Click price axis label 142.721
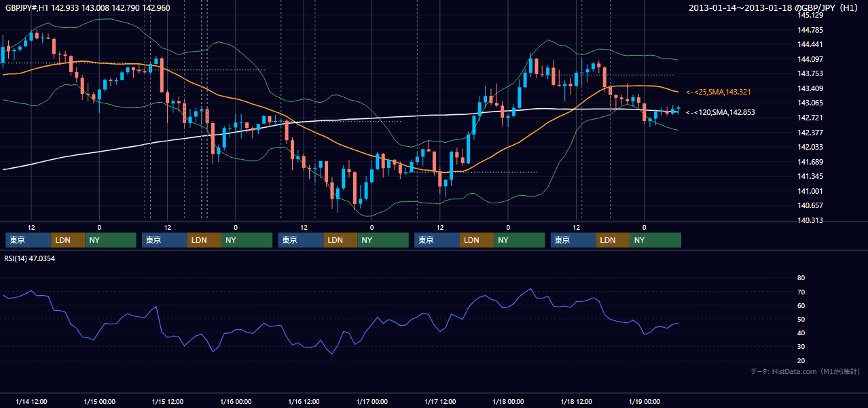The image size is (868, 408). point(810,118)
